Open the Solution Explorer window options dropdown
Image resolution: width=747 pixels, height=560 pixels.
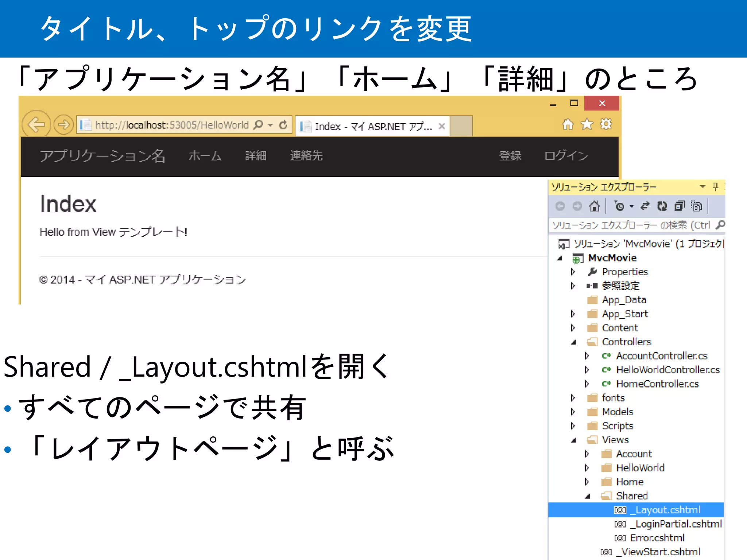pos(703,187)
